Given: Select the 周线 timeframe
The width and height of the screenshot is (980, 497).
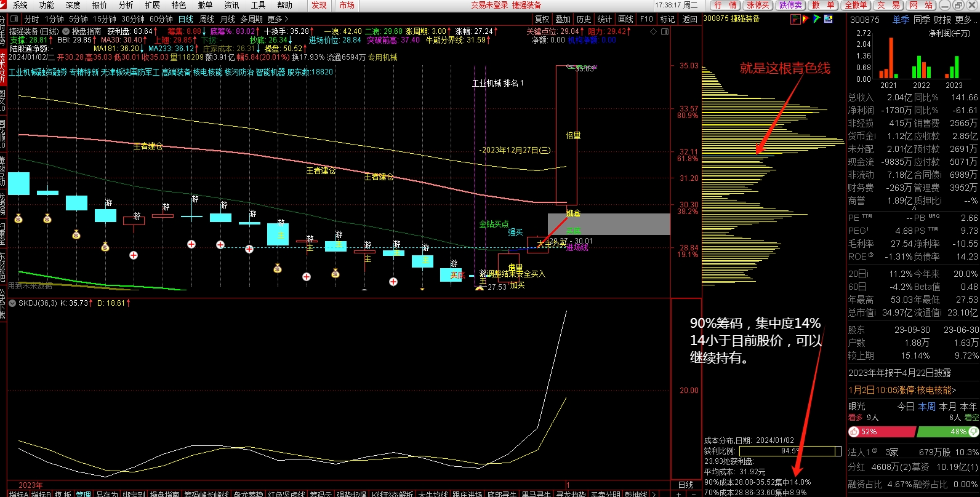Looking at the screenshot, I should tap(207, 19).
